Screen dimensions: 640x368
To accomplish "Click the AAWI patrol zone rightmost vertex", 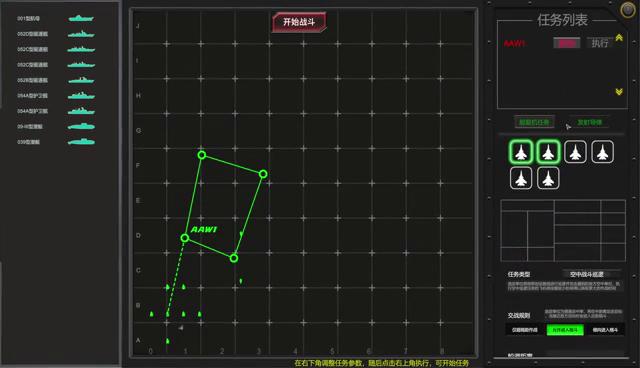I will (x=263, y=174).
